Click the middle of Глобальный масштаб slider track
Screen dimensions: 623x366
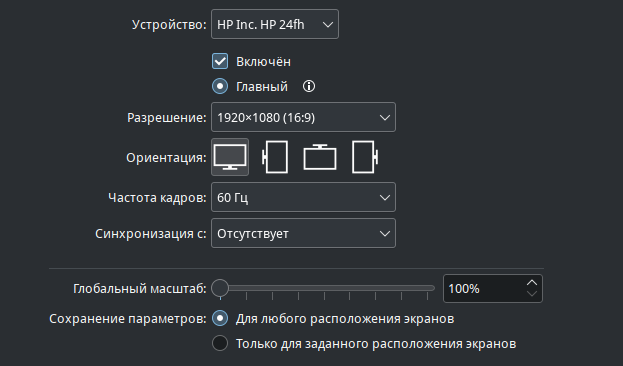point(323,288)
